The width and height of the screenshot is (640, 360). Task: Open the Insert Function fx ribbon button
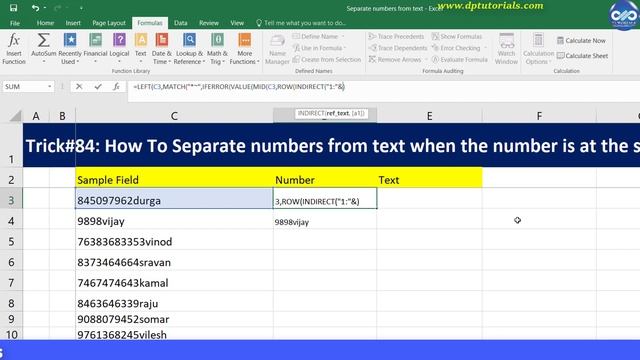pyautogui.click(x=14, y=49)
